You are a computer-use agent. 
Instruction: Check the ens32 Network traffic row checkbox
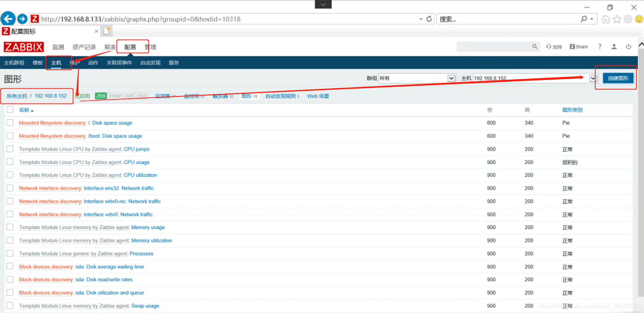click(x=10, y=188)
